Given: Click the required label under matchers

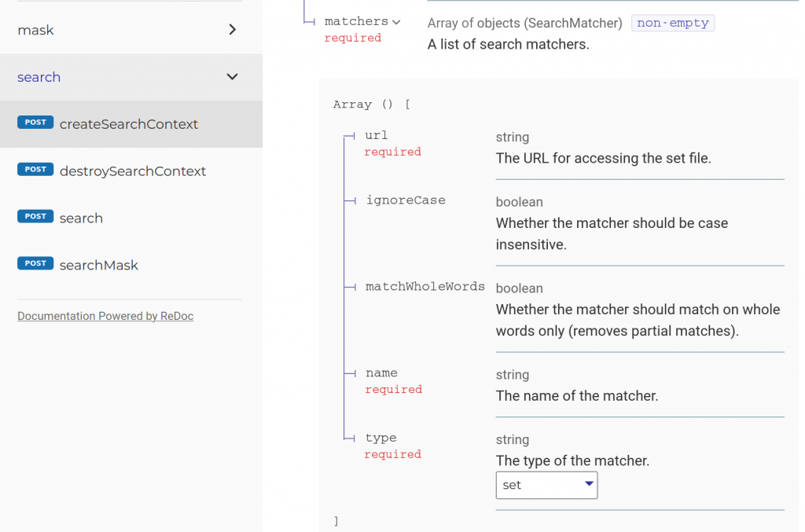Looking at the screenshot, I should 353,38.
